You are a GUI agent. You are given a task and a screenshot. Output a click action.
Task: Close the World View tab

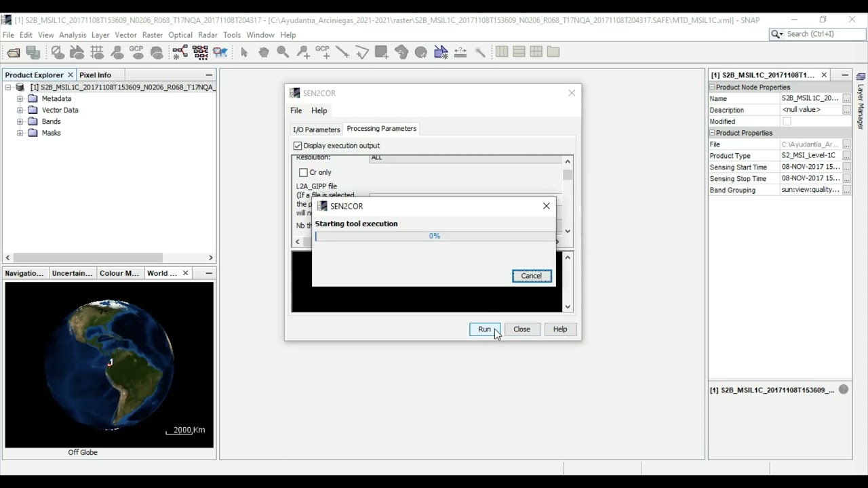click(185, 273)
